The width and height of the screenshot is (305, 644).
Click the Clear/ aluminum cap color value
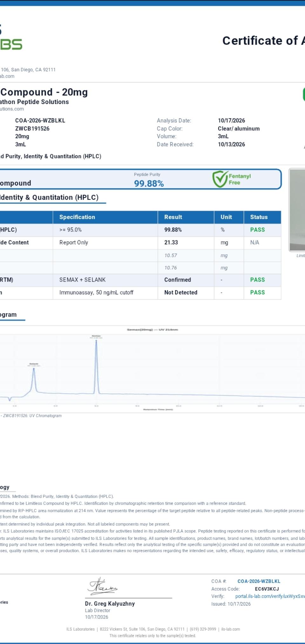pyautogui.click(x=239, y=128)
